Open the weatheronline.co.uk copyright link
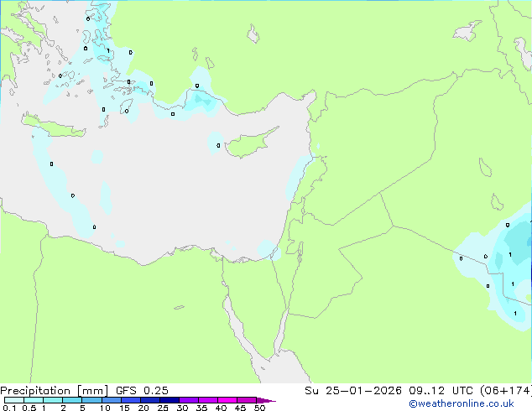Viewport: 532px width, 411px height. tap(462, 403)
